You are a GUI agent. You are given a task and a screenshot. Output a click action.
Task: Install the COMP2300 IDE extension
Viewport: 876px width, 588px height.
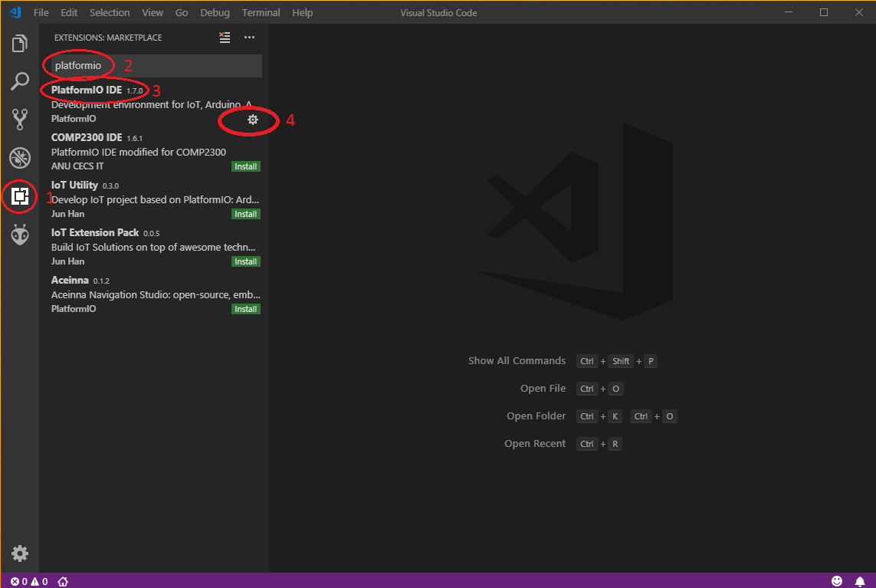pyautogui.click(x=246, y=166)
